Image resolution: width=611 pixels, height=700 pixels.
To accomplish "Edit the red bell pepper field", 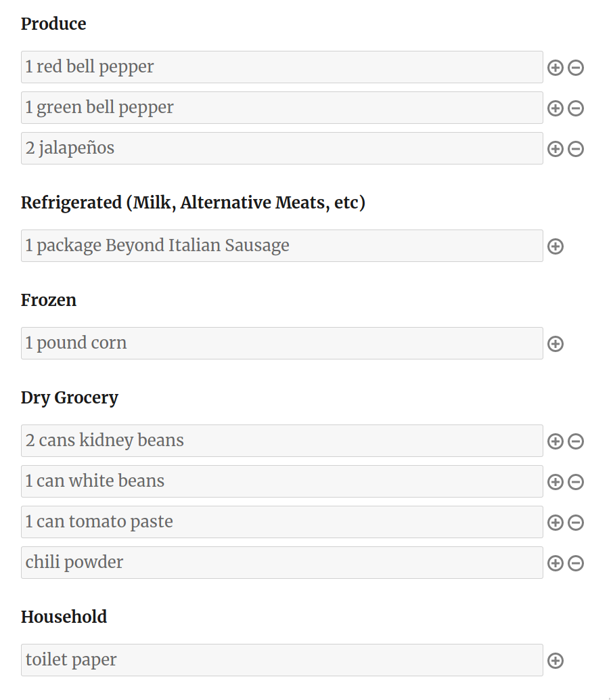I will [x=281, y=67].
